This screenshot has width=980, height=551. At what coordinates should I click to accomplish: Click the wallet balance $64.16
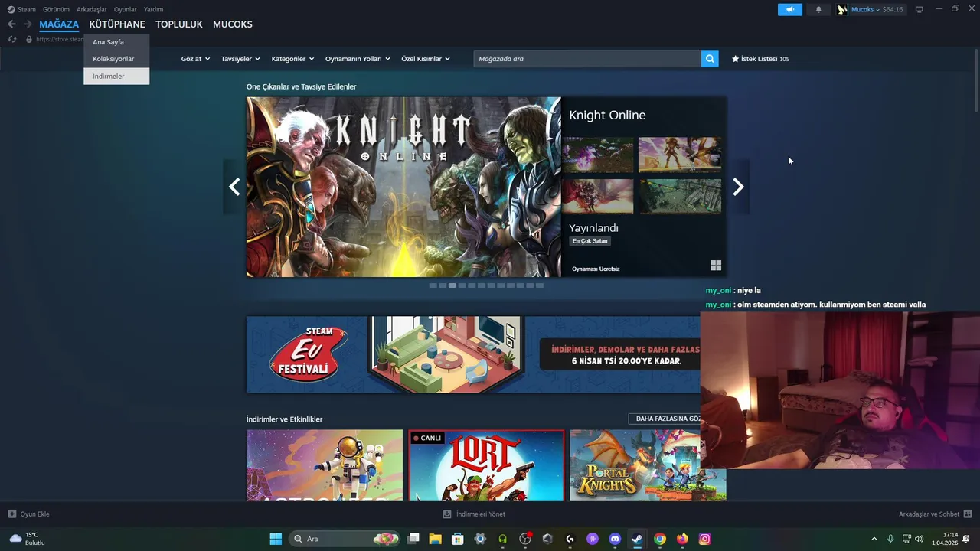click(x=893, y=9)
